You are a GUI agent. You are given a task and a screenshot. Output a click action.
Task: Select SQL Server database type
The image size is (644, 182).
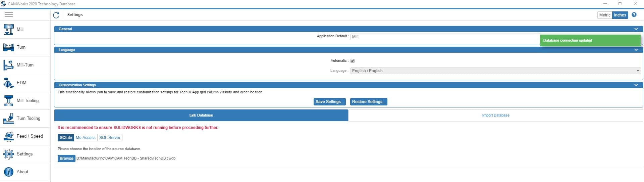110,138
